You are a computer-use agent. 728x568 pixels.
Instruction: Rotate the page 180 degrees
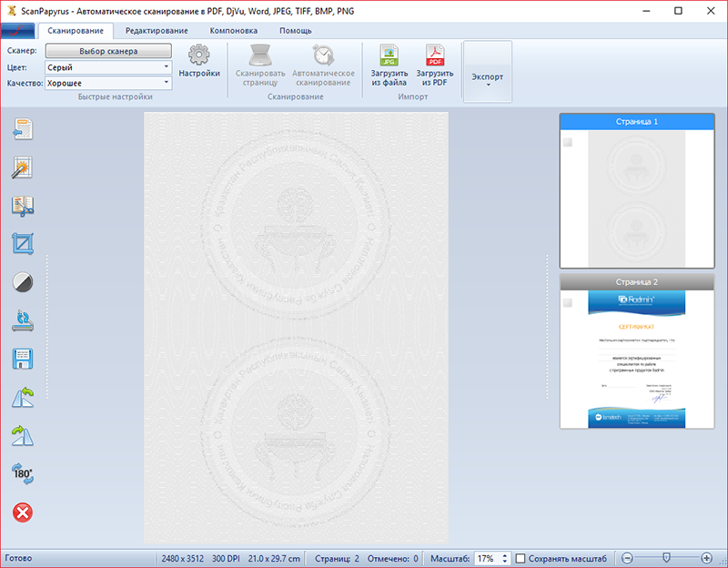coord(23,474)
